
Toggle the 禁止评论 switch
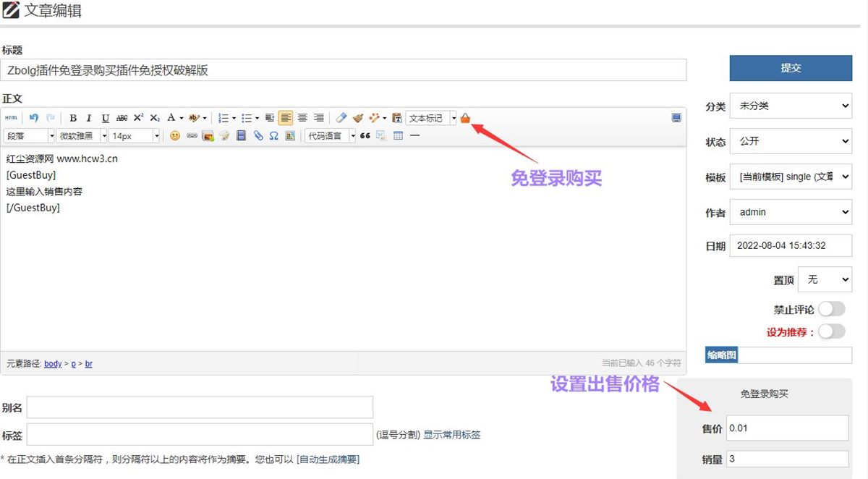pyautogui.click(x=831, y=309)
